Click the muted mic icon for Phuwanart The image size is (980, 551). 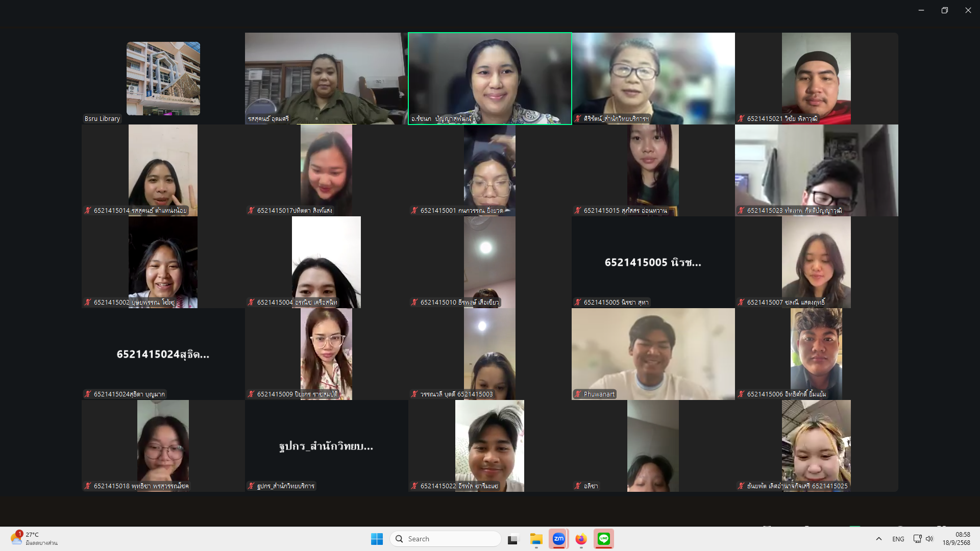(578, 394)
